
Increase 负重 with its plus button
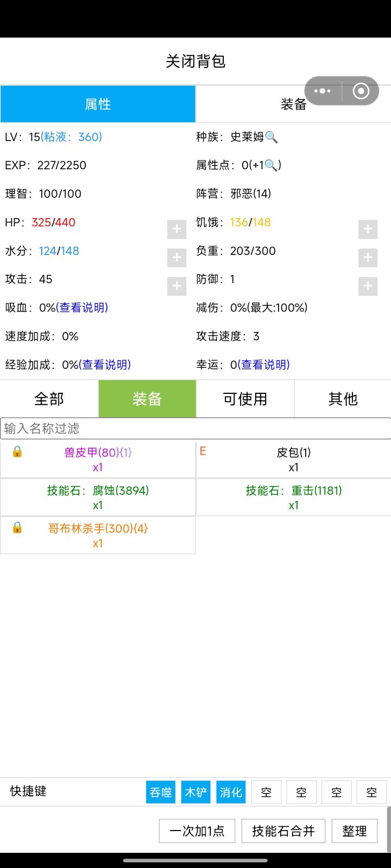368,258
